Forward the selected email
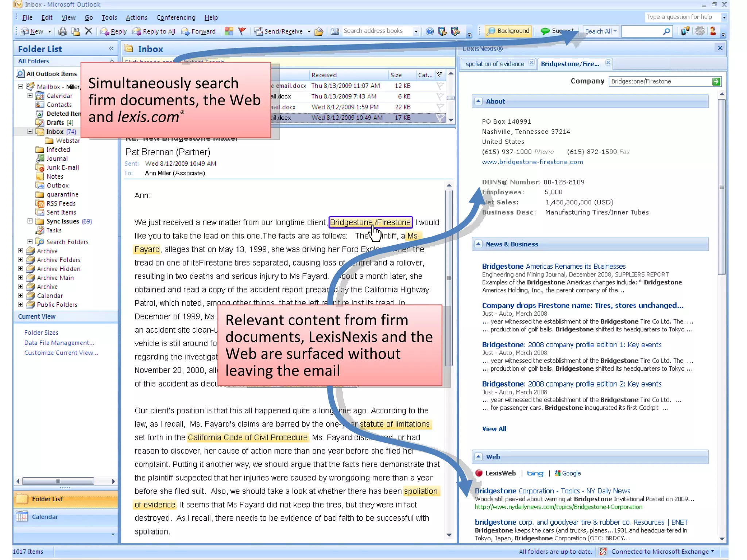The image size is (747, 560). pyautogui.click(x=198, y=31)
